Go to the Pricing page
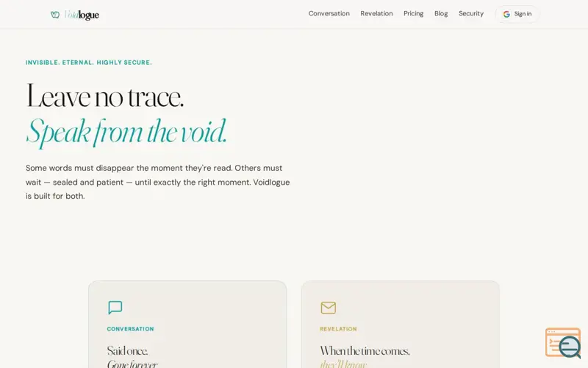This screenshot has height=368, width=588. coord(413,13)
